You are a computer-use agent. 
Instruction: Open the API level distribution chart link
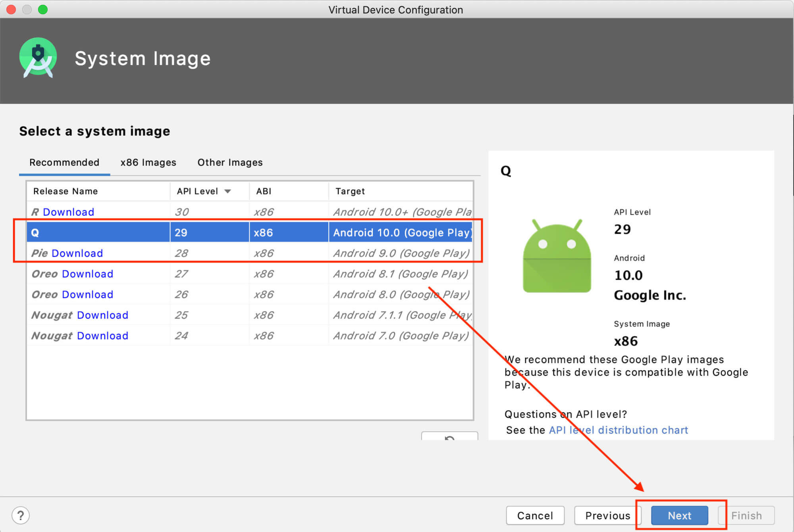click(618, 430)
